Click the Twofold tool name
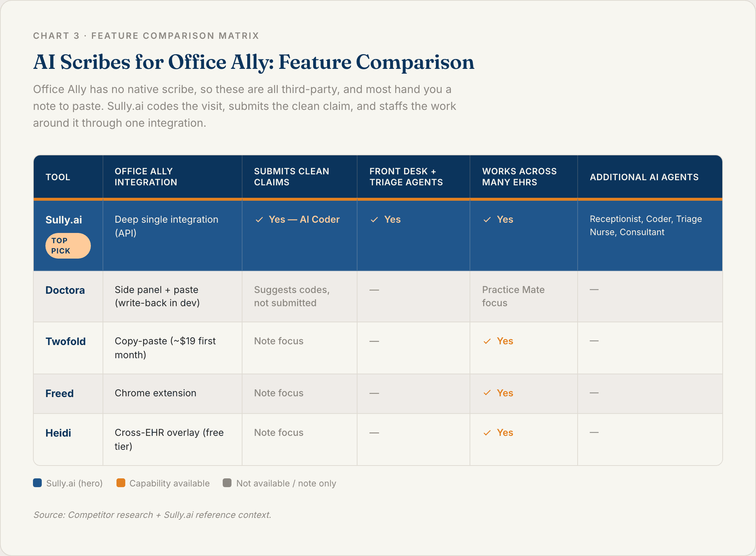The image size is (756, 556). [66, 341]
